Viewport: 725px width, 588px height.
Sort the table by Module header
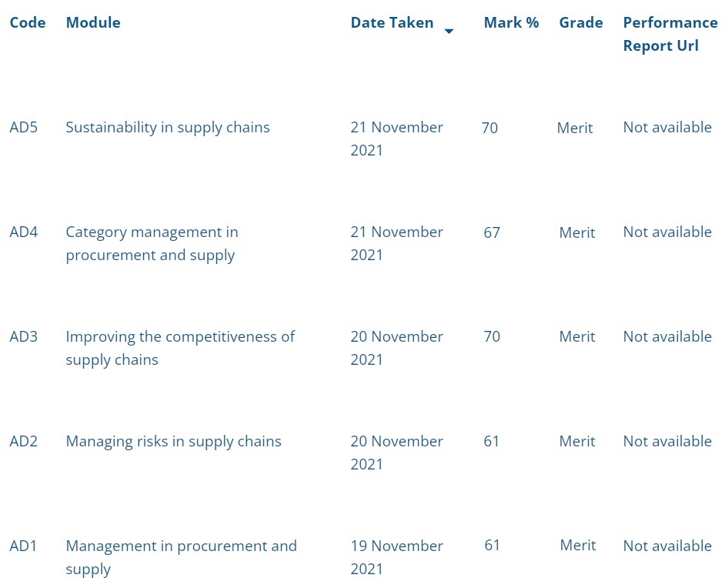coord(93,22)
